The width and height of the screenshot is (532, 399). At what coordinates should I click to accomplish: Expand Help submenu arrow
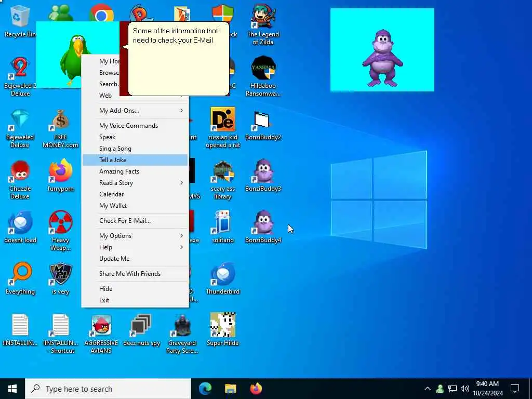[181, 247]
